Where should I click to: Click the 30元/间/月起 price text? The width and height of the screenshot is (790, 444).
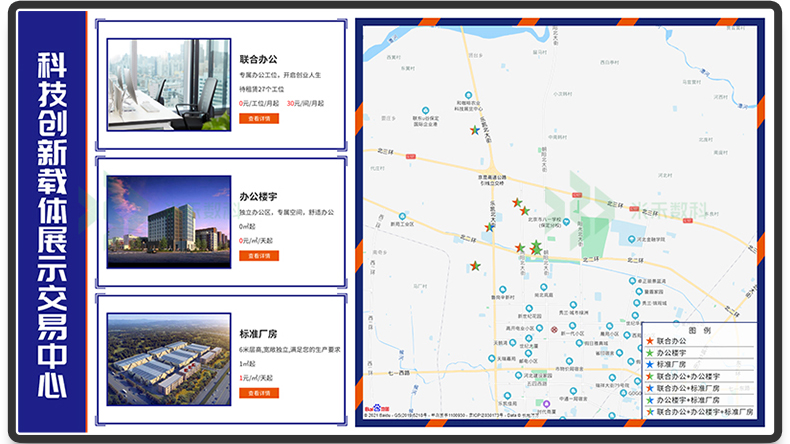(305, 103)
